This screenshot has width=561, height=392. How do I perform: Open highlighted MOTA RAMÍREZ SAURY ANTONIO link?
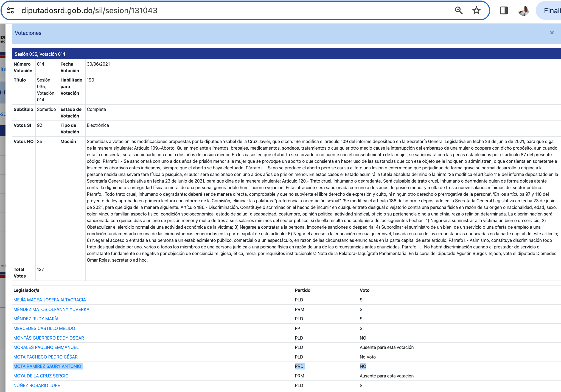[x=47, y=366]
